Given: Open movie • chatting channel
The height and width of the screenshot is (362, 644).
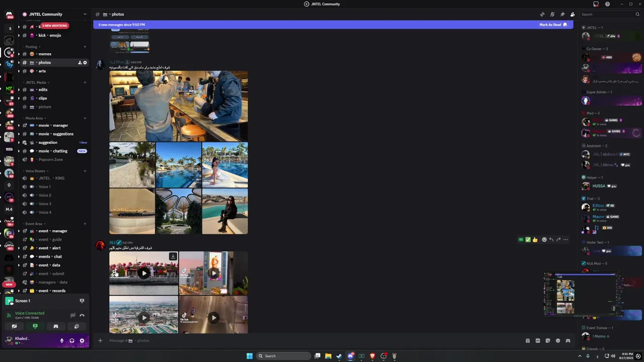Looking at the screenshot, I should 54,151.
